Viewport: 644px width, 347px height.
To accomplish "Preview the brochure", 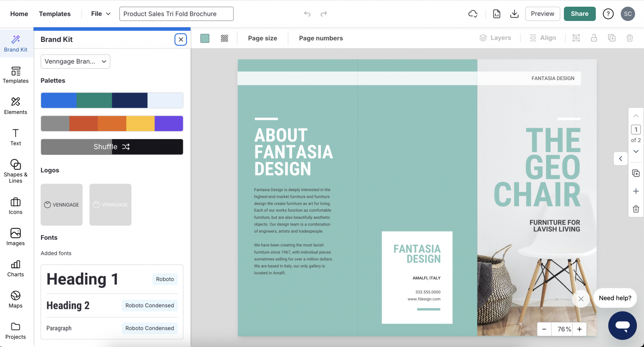I will coord(542,13).
